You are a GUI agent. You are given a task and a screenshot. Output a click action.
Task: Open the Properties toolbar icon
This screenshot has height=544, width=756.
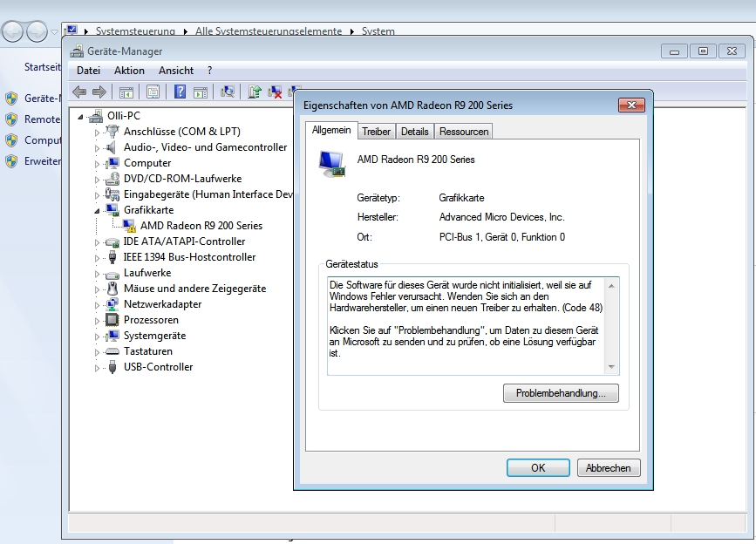coord(153,92)
